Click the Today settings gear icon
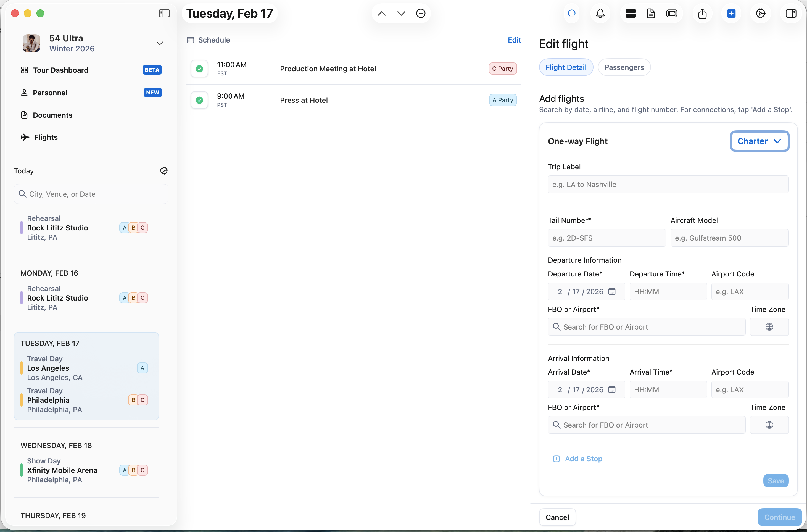The height and width of the screenshot is (532, 807). 163,171
